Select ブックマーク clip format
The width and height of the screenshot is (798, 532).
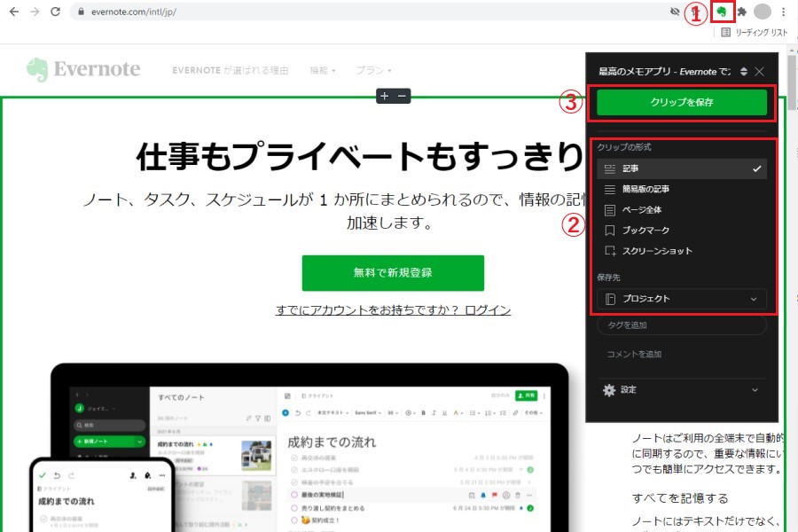682,231
